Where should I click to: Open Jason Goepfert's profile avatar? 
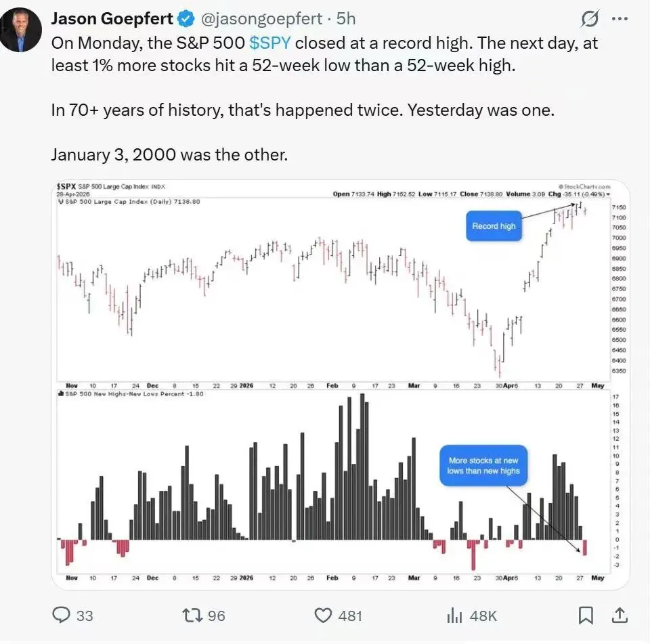click(x=22, y=30)
